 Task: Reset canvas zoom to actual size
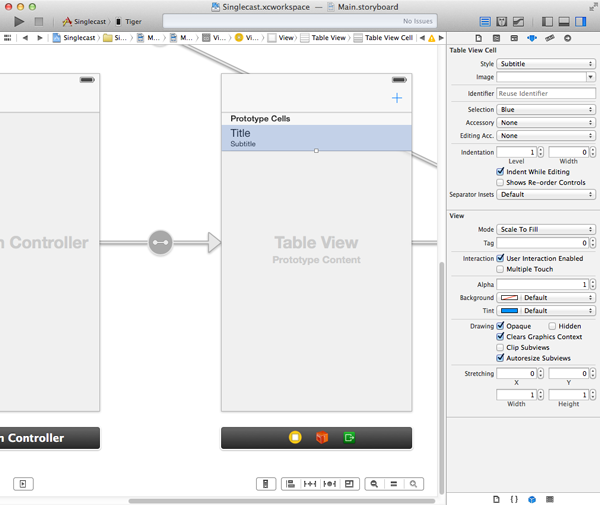pyautogui.click(x=394, y=484)
